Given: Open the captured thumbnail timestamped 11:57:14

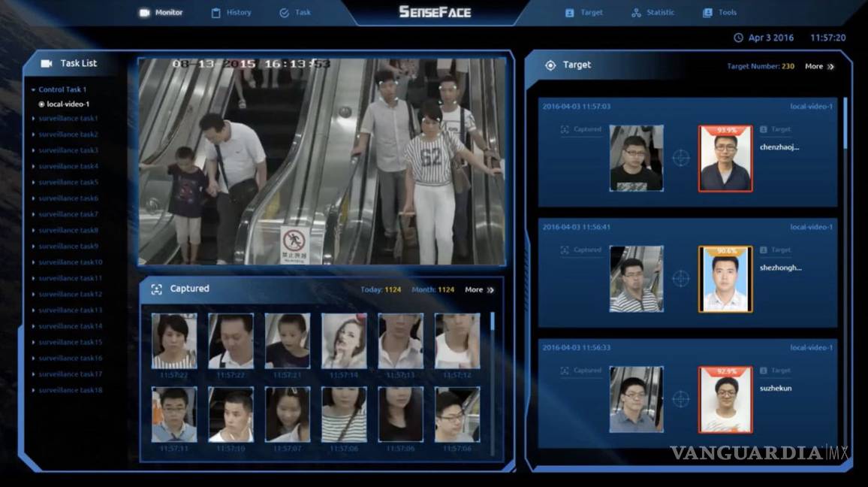Looking at the screenshot, I should click(344, 341).
